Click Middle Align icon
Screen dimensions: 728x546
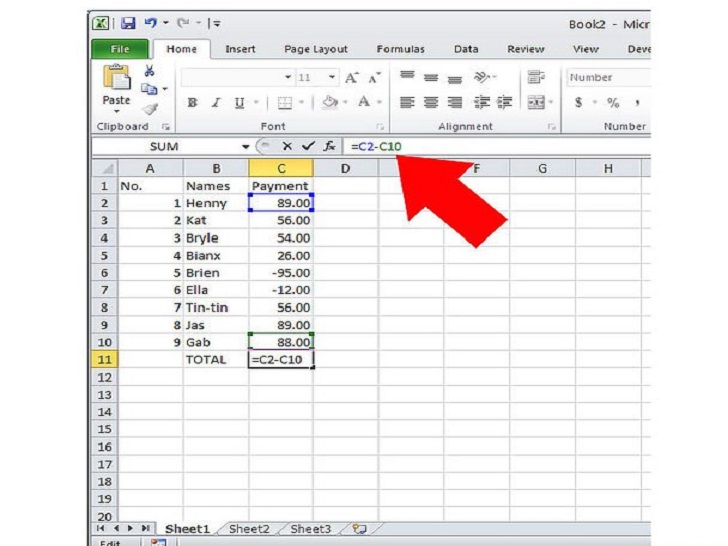(x=431, y=77)
